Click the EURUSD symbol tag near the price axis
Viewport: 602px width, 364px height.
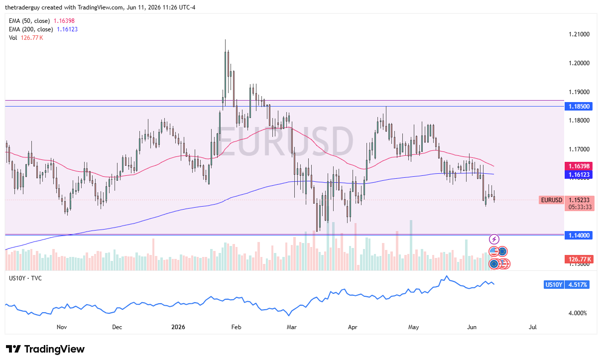pyautogui.click(x=551, y=200)
